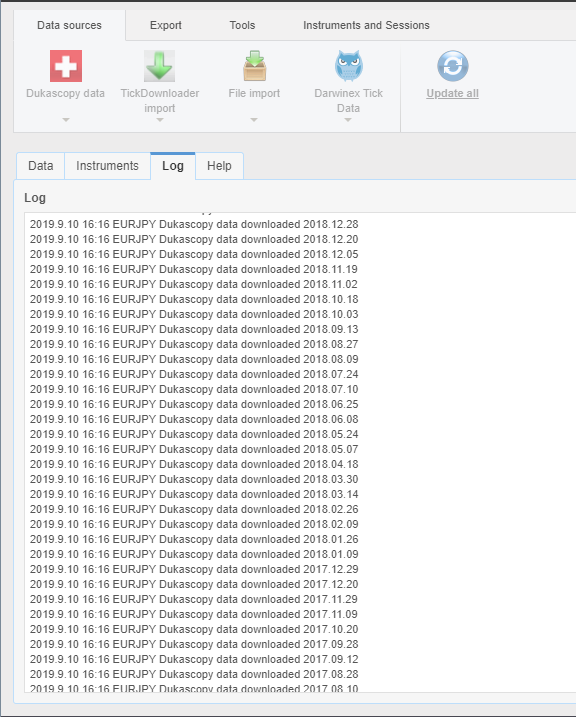This screenshot has width=576, height=717.
Task: Click the Update all link text
Action: click(453, 93)
